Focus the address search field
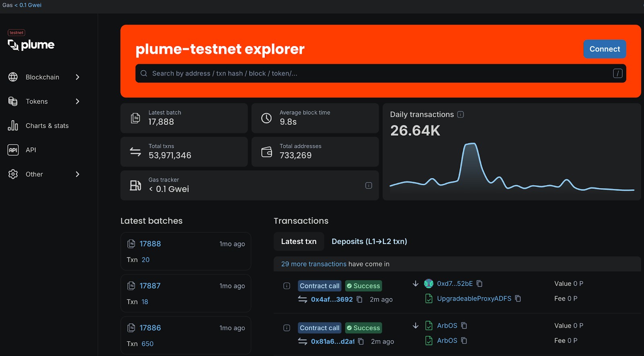This screenshot has height=356, width=644. (380, 73)
